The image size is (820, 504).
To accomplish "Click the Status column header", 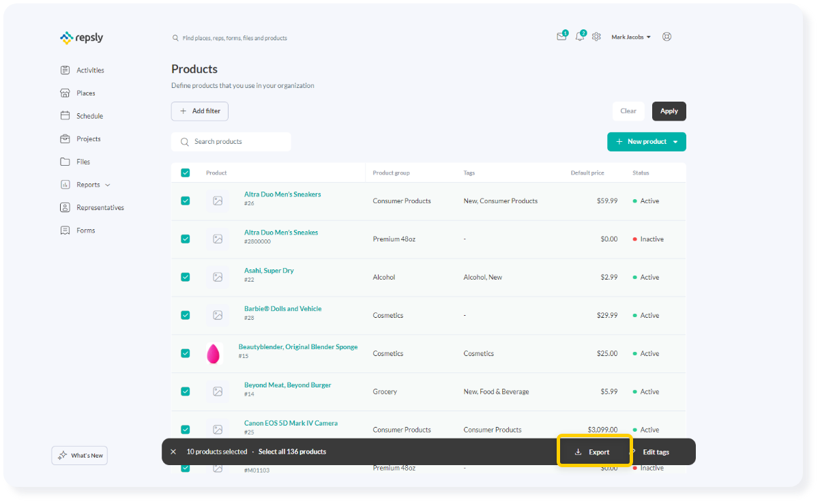I will pyautogui.click(x=641, y=173).
